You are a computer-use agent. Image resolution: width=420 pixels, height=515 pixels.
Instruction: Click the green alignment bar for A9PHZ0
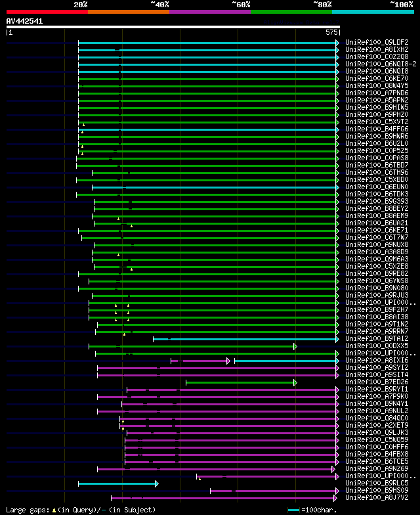tap(209, 116)
